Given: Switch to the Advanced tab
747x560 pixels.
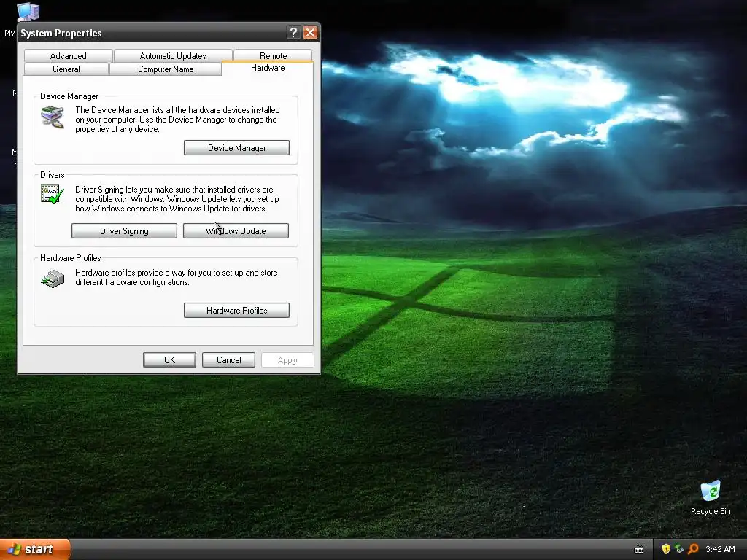Looking at the screenshot, I should pyautogui.click(x=68, y=55).
